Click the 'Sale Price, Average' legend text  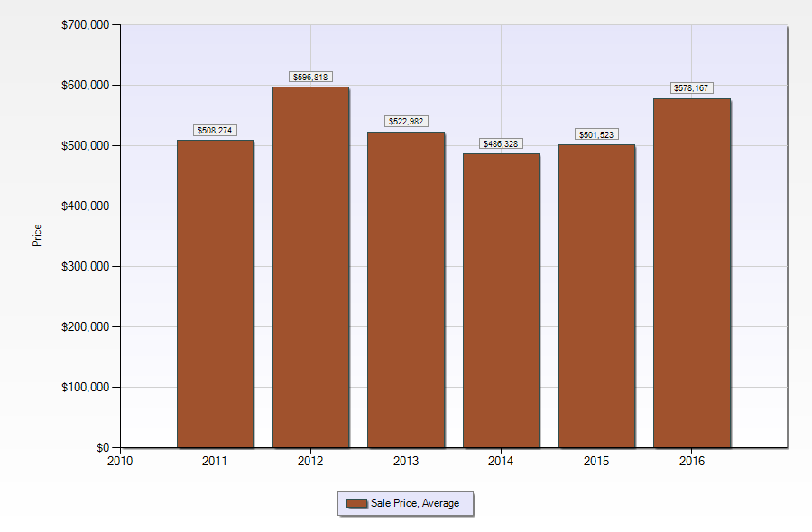[x=415, y=503]
